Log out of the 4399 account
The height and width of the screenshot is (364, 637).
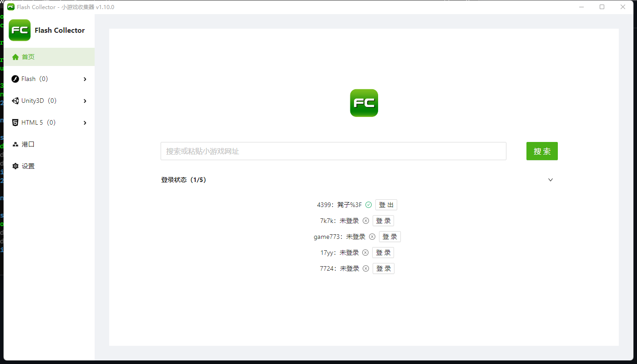(x=386, y=204)
